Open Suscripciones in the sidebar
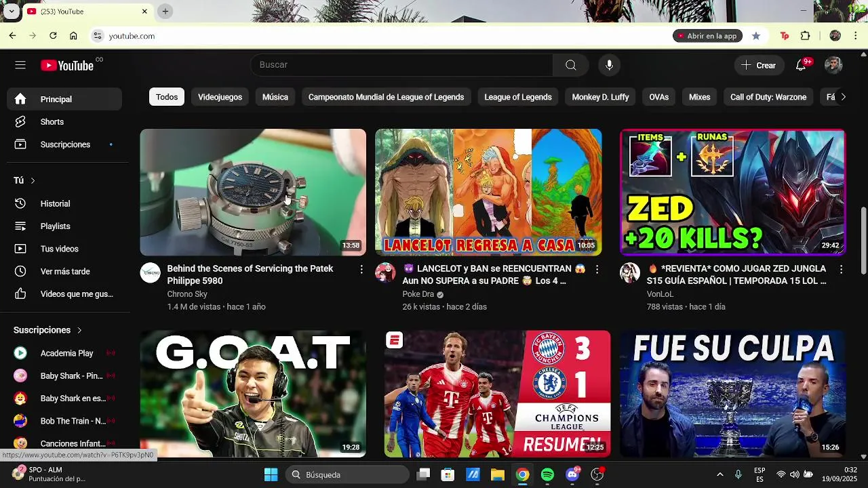 click(x=65, y=144)
